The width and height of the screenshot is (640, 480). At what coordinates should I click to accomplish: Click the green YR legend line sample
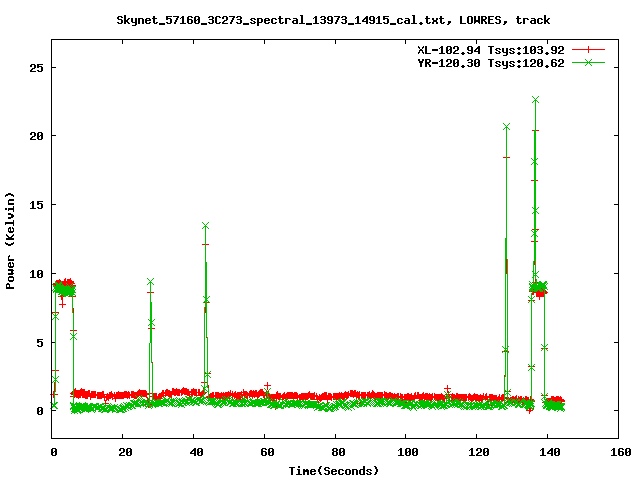pyautogui.click(x=588, y=62)
